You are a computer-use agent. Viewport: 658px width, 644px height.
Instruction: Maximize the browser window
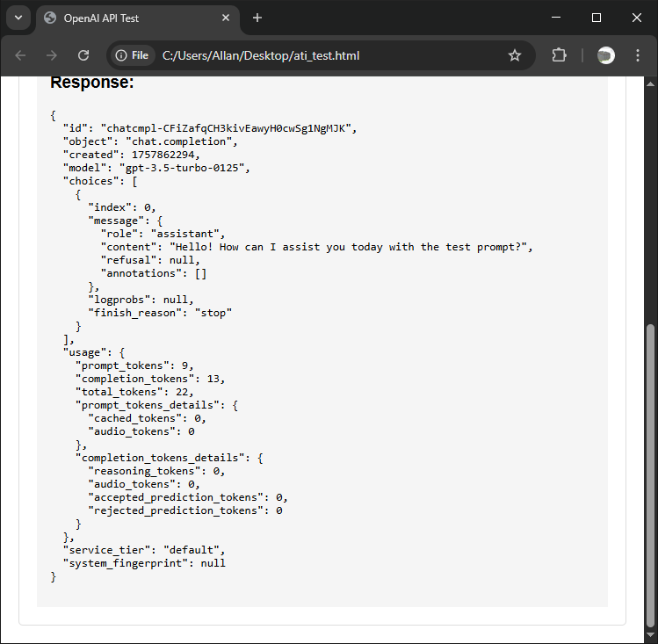[597, 18]
